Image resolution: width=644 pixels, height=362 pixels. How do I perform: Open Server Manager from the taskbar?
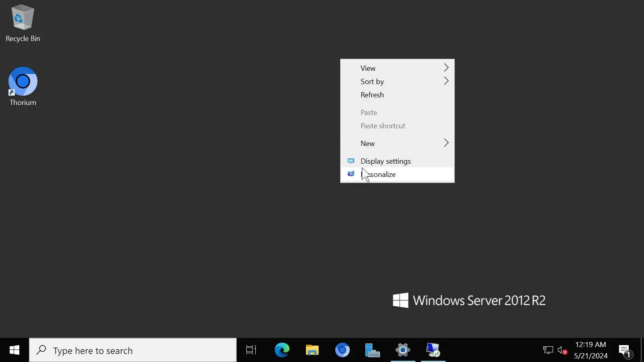pyautogui.click(x=372, y=350)
